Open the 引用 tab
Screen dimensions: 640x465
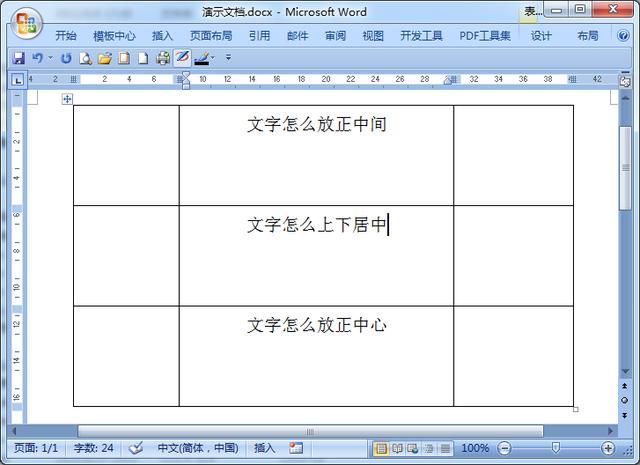260,36
